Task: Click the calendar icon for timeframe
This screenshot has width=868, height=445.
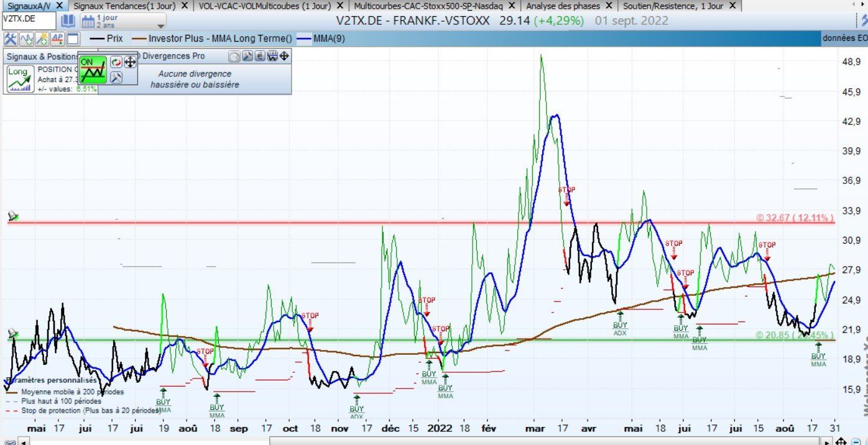Action: point(88,21)
